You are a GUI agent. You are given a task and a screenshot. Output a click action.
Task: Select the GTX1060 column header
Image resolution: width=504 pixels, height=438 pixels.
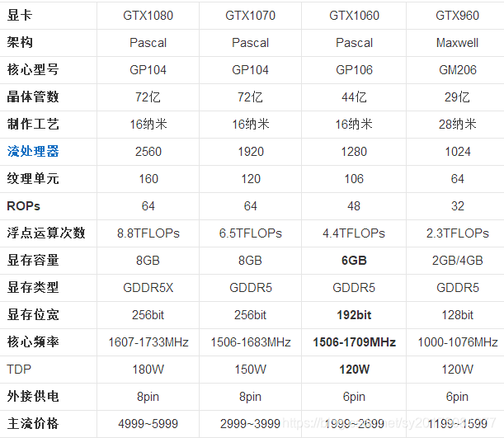click(x=354, y=16)
